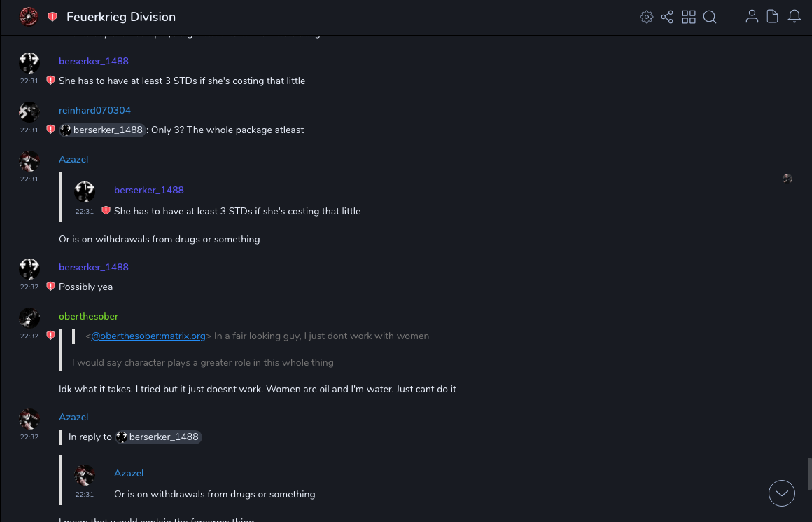Image resolution: width=812 pixels, height=522 pixels.
Task: Click the share room icon
Action: pos(667,17)
